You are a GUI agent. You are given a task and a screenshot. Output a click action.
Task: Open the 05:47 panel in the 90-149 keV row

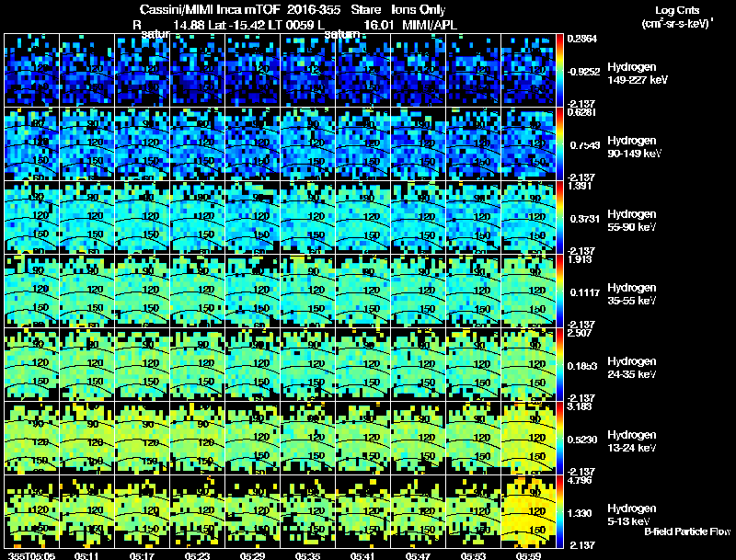[x=418, y=144]
